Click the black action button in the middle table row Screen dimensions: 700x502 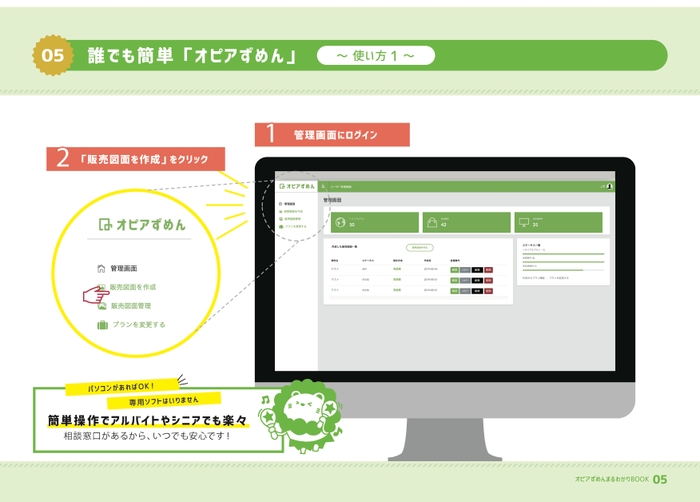[x=477, y=280]
